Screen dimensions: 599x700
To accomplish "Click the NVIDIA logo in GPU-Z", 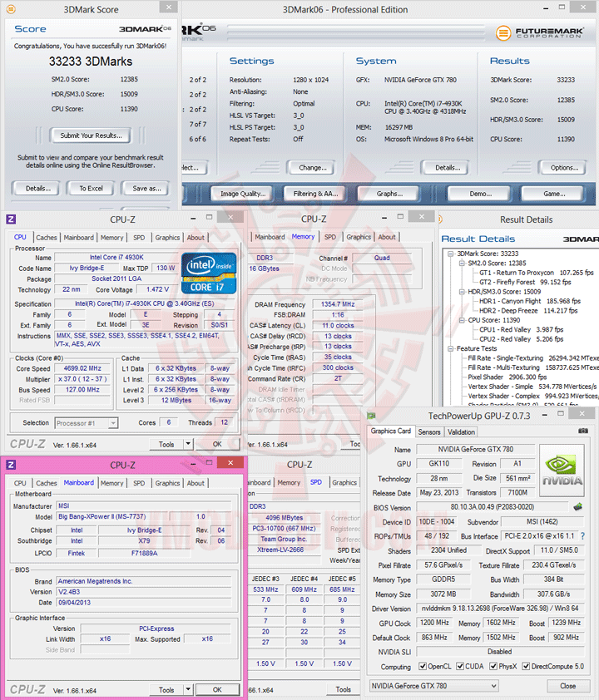I will point(562,470).
